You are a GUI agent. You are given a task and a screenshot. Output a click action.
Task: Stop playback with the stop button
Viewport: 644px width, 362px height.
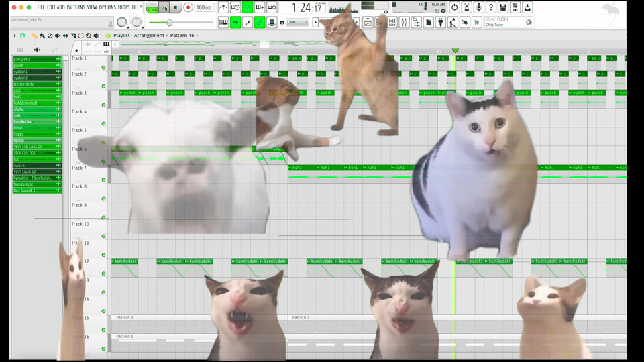(x=175, y=7)
